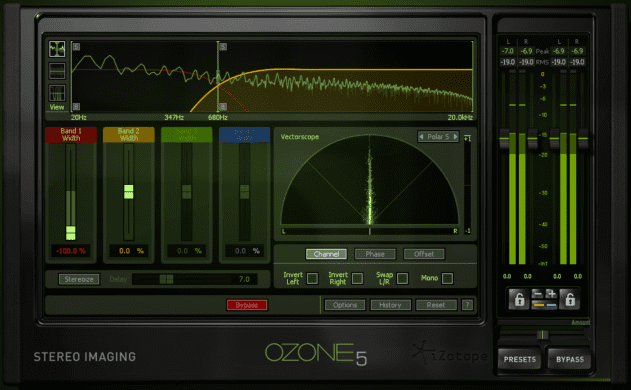Switch to the Phase tab
631x390 pixels.
(x=375, y=254)
